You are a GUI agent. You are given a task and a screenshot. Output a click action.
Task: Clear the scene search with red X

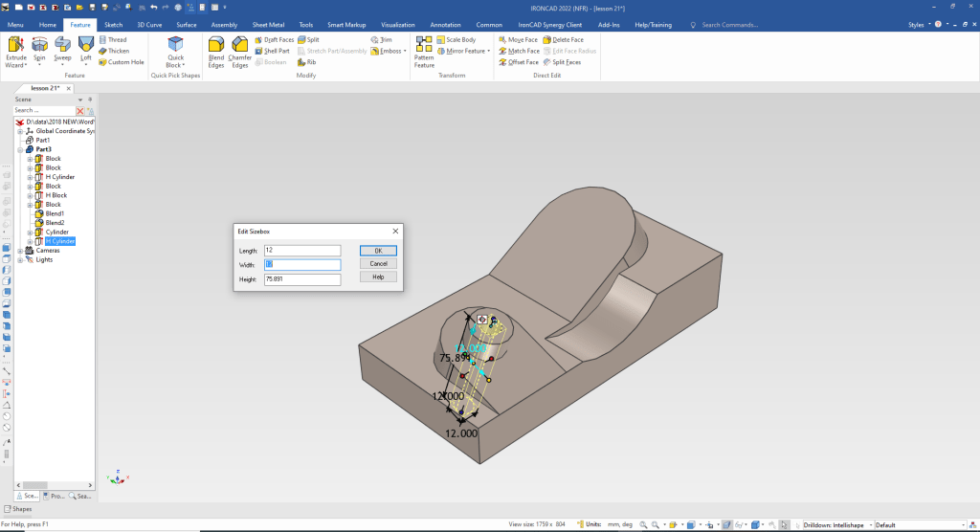coord(80,111)
